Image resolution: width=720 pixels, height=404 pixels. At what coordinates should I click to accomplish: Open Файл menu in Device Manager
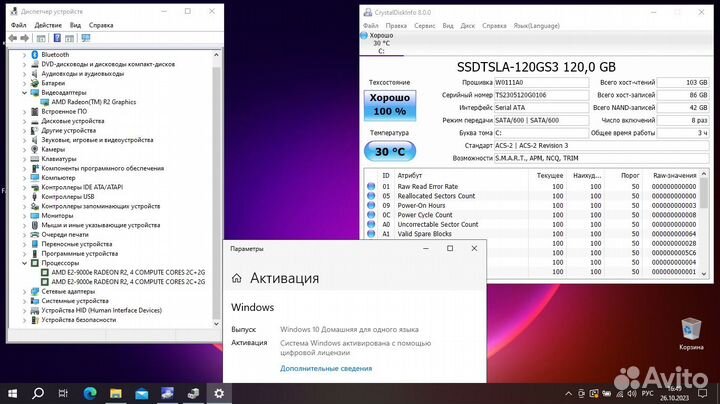(18, 25)
